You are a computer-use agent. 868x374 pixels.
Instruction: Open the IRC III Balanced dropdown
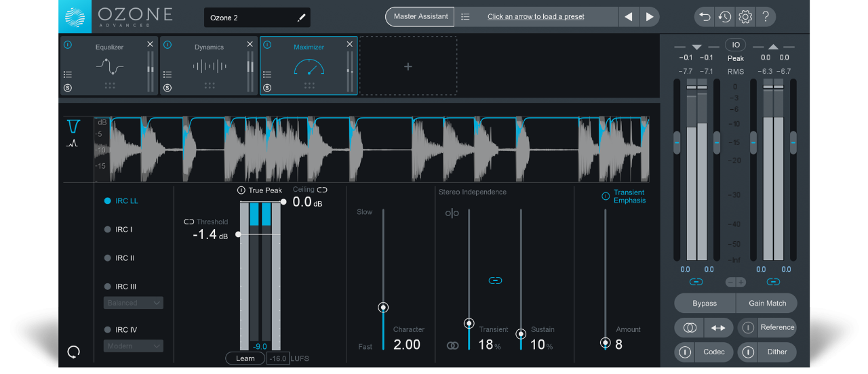coord(134,303)
